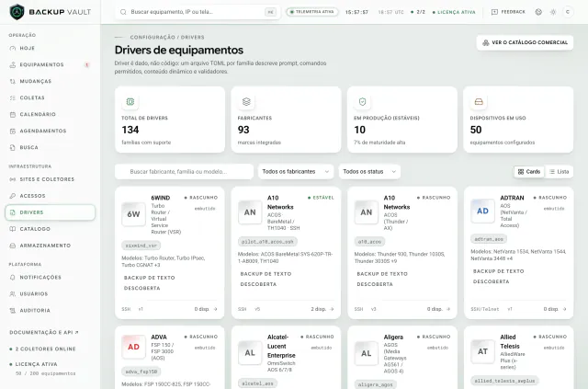Click the adtran_aos tag
This screenshot has width=588, height=389.
point(489,239)
